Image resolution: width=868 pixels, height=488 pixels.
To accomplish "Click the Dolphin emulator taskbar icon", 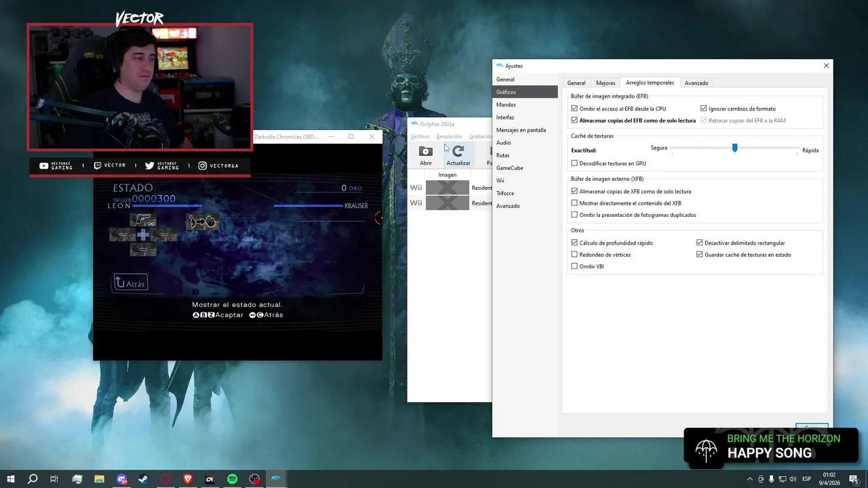I will [x=276, y=479].
